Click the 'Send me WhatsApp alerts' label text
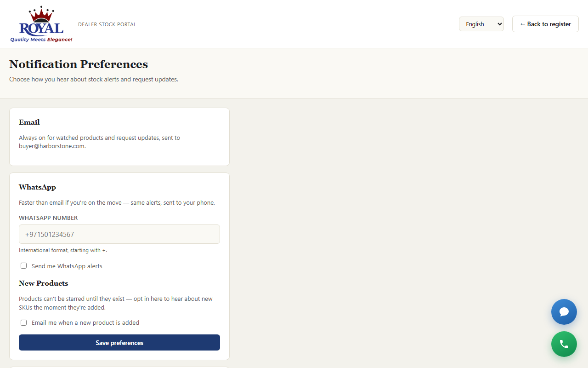 [x=67, y=266]
